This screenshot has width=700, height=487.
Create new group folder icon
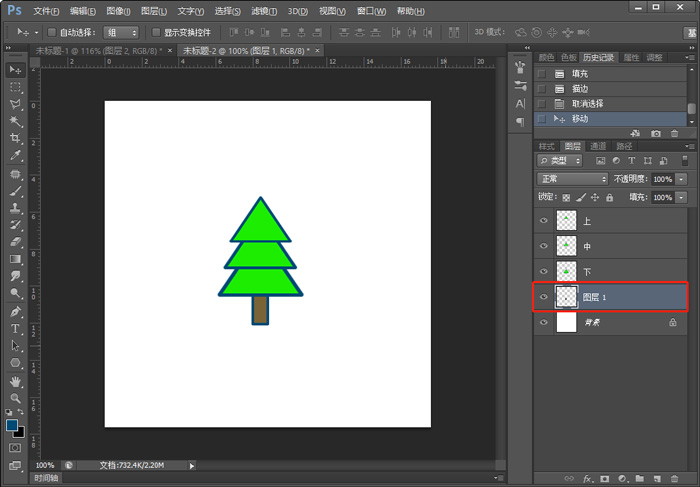tap(639, 479)
